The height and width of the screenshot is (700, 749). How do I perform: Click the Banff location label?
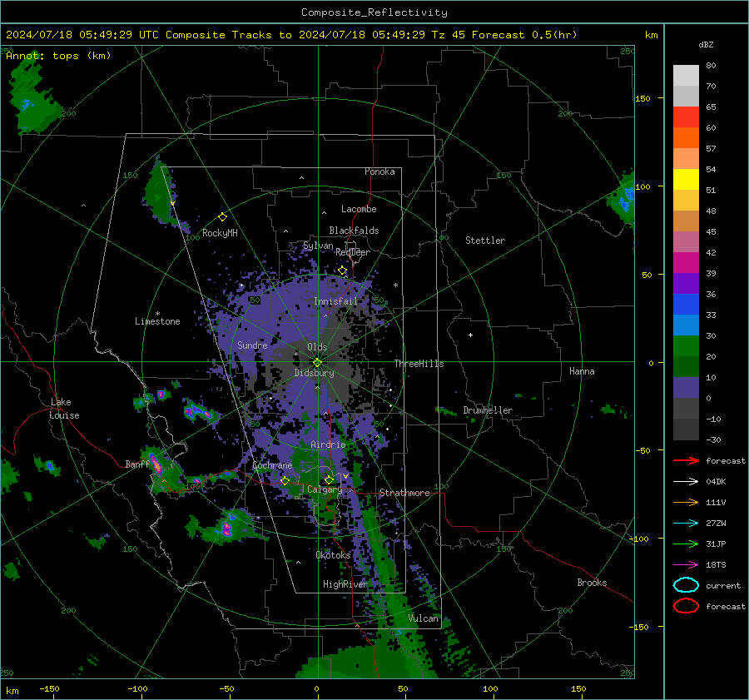tap(137, 464)
